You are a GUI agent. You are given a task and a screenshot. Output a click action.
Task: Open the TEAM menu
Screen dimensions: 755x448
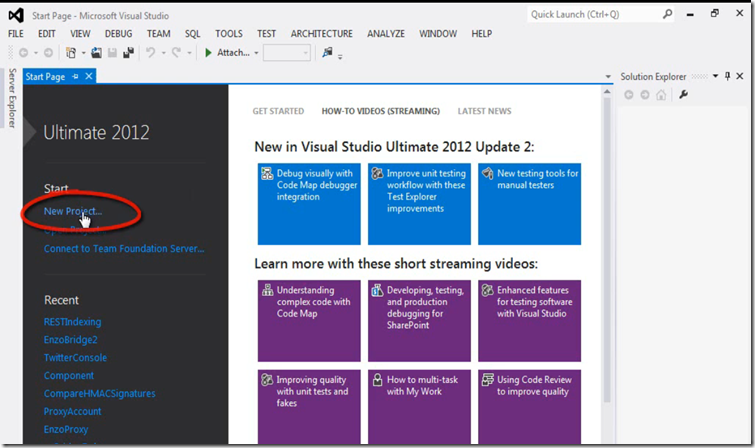[158, 34]
